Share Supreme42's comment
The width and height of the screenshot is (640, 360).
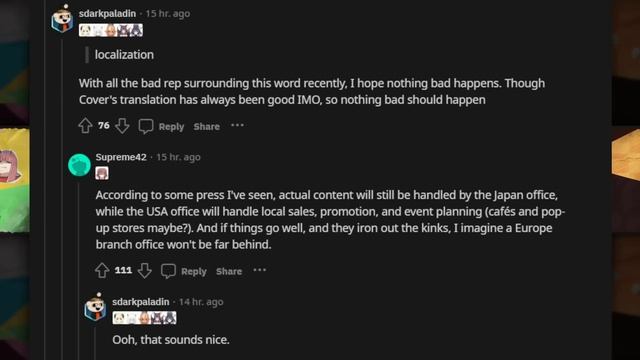(x=229, y=271)
